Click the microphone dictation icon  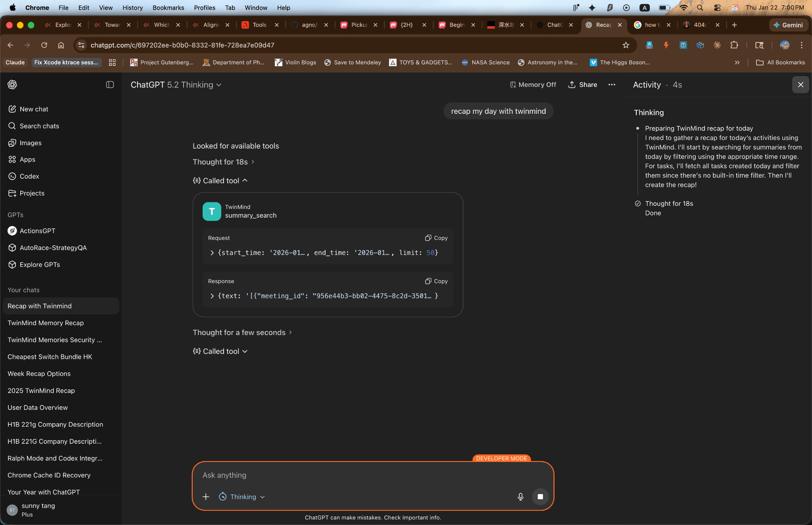coord(521,496)
